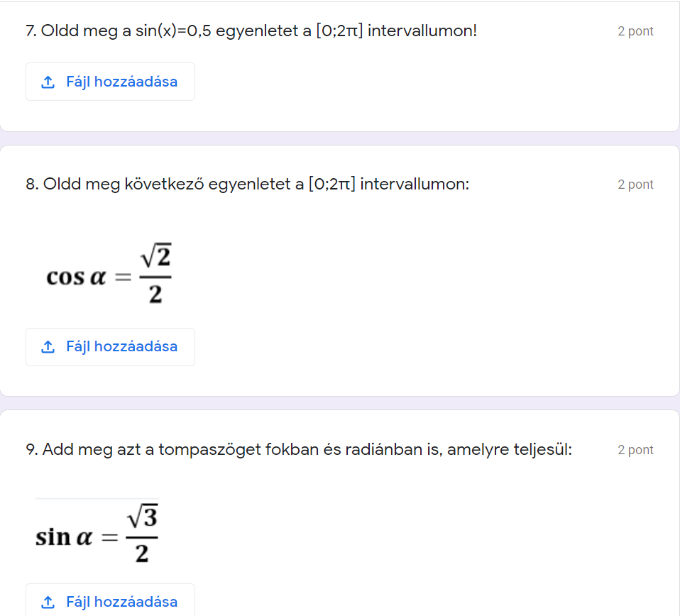Click the word 'tompaszöget' in question 9
Viewport: 680px width, 616px height.
(201, 450)
